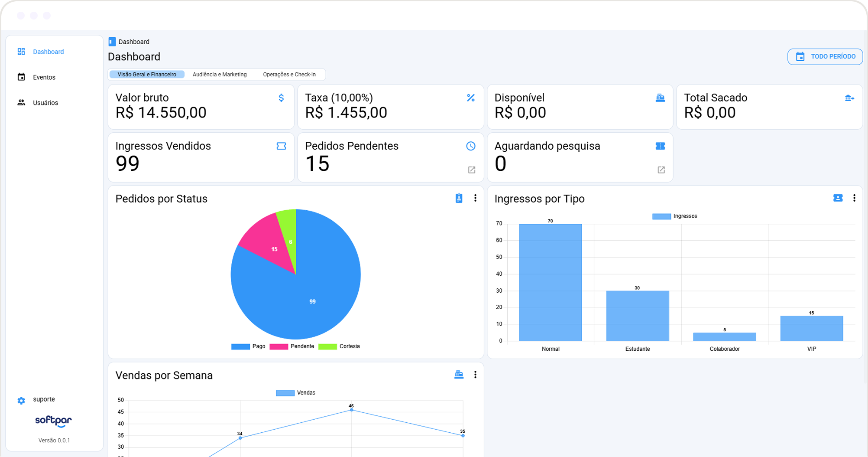Click the TODO PERÍODO button
Viewport: 868px width, 457px height.
825,57
